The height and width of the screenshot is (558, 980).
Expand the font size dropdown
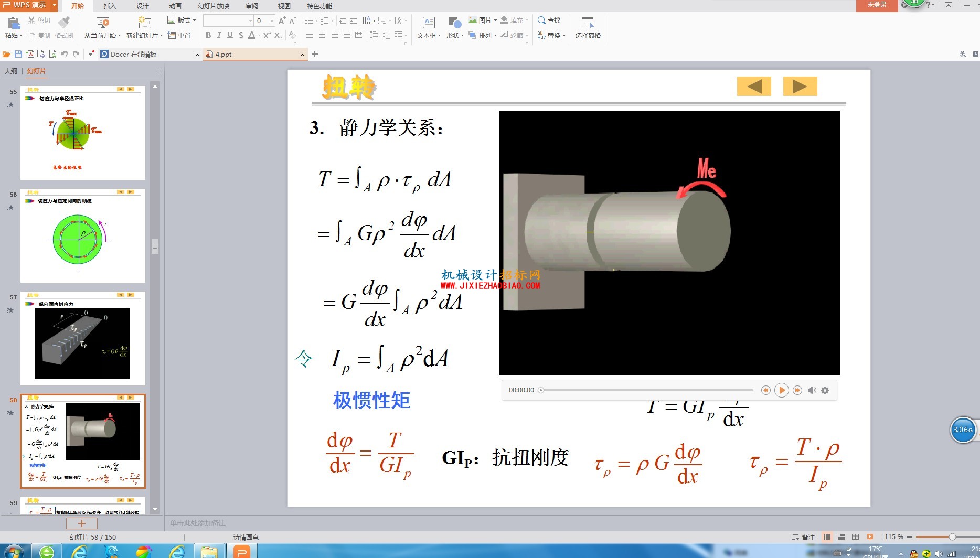(x=272, y=20)
